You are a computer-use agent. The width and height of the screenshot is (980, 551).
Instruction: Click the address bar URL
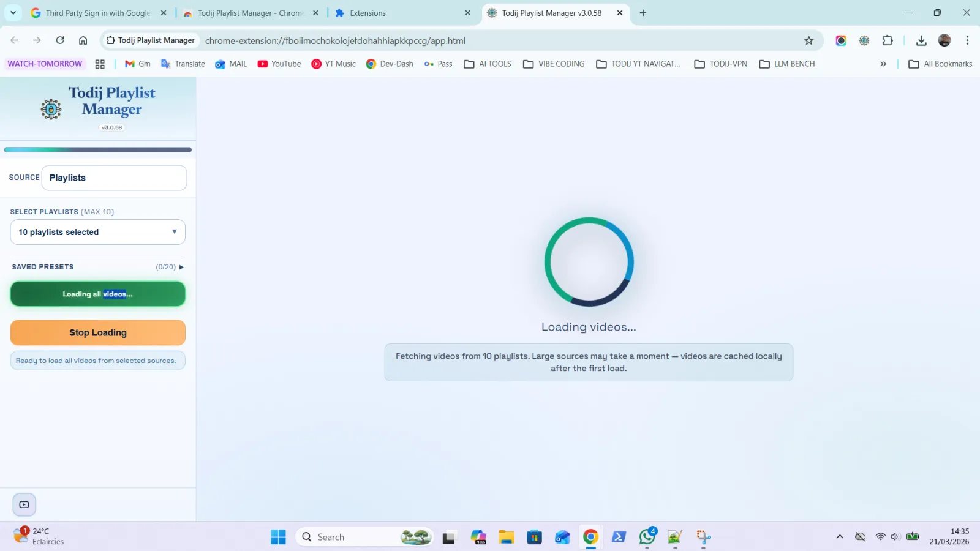335,40
